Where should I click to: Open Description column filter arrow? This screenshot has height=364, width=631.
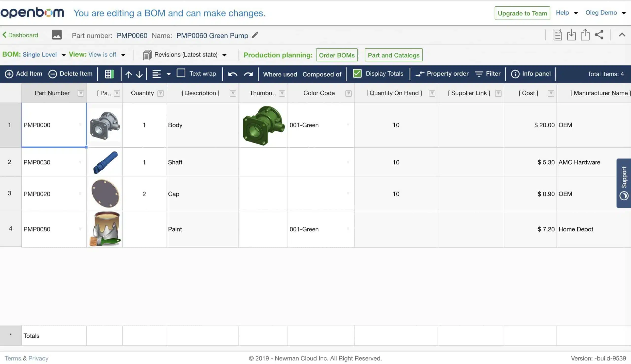point(233,93)
